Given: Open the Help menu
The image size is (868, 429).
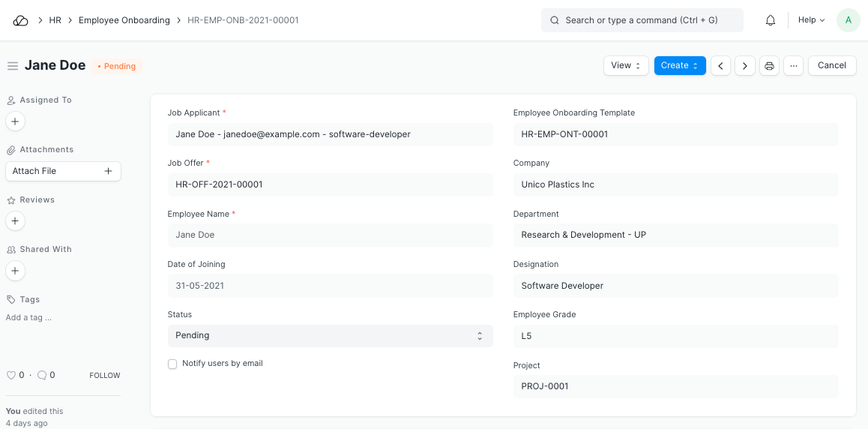Looking at the screenshot, I should click(x=811, y=20).
